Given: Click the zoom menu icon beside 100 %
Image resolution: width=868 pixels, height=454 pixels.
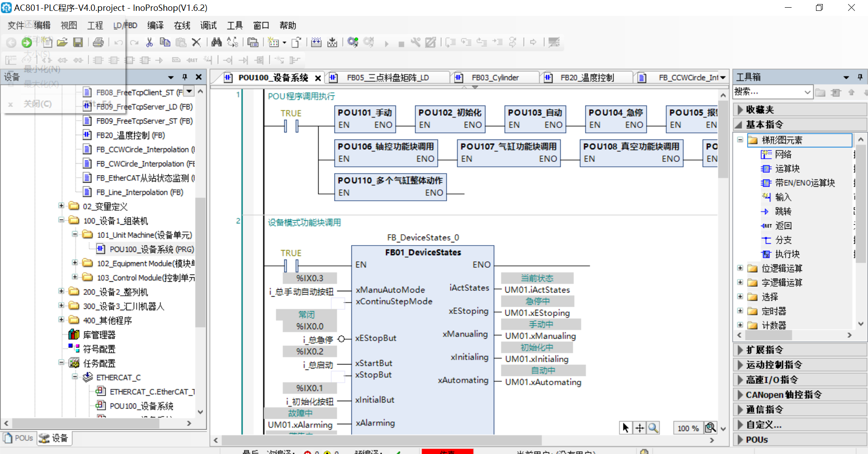Looking at the screenshot, I should [x=710, y=428].
